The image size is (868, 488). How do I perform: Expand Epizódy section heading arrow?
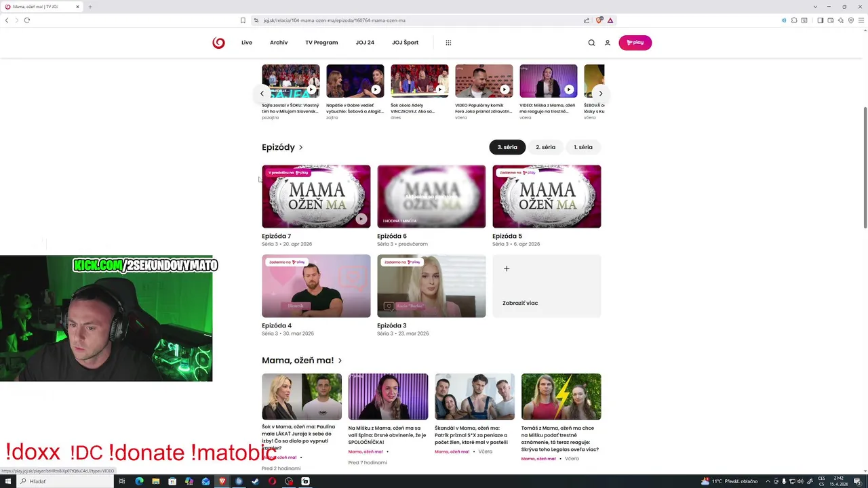click(300, 147)
